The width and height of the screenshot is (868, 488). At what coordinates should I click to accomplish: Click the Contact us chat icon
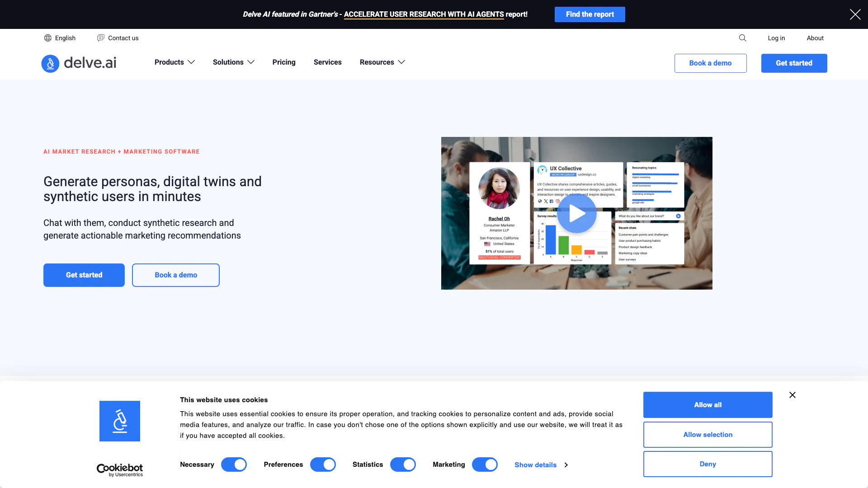click(x=100, y=38)
